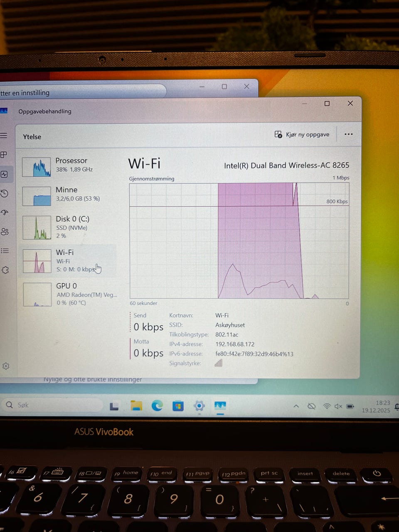Open the Task Manager hamburger navigation menu
399x532 pixels.
4,135
